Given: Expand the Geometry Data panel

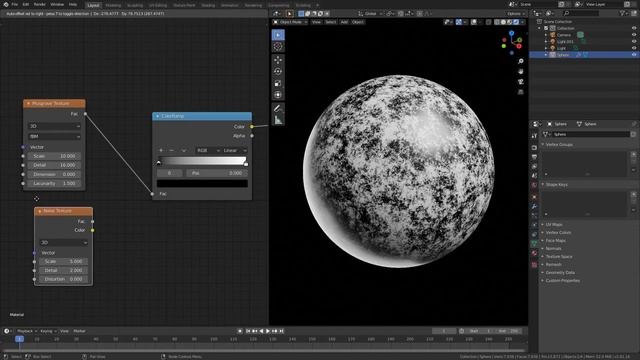Looking at the screenshot, I should click(x=560, y=273).
